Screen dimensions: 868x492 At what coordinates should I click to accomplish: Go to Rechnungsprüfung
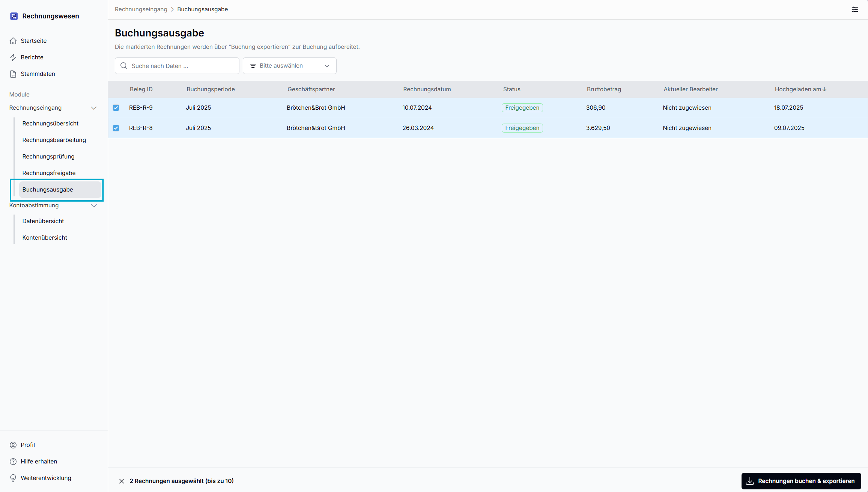pyautogui.click(x=48, y=157)
